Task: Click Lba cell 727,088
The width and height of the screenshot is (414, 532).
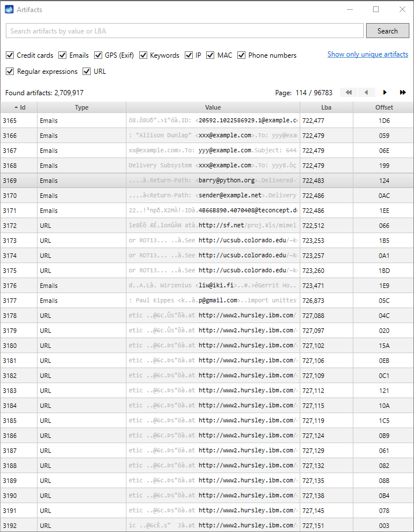Action: click(x=326, y=316)
